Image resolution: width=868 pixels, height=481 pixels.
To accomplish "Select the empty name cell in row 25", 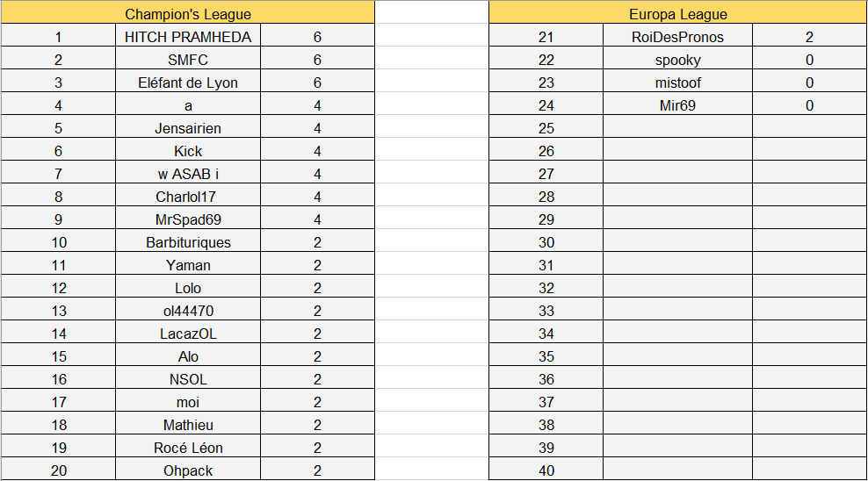I will 677,128.
